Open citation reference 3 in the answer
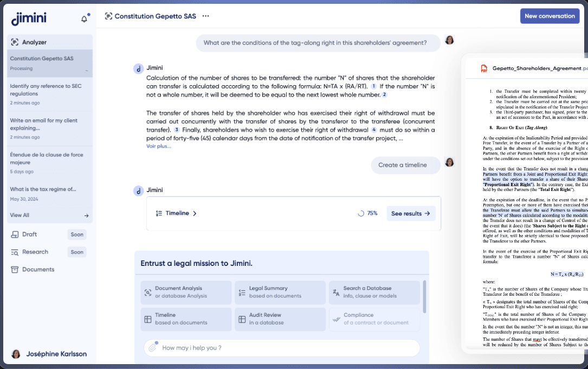The image size is (588, 369). pyautogui.click(x=177, y=130)
